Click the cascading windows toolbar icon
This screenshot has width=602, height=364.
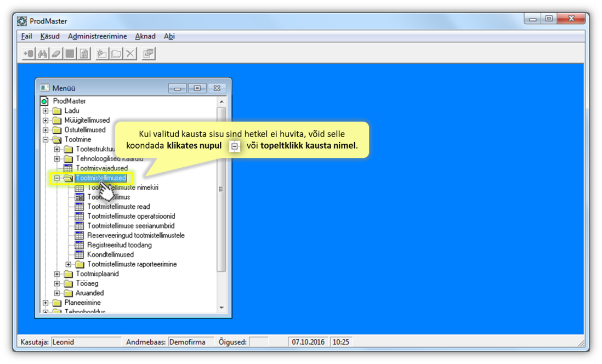coord(148,54)
